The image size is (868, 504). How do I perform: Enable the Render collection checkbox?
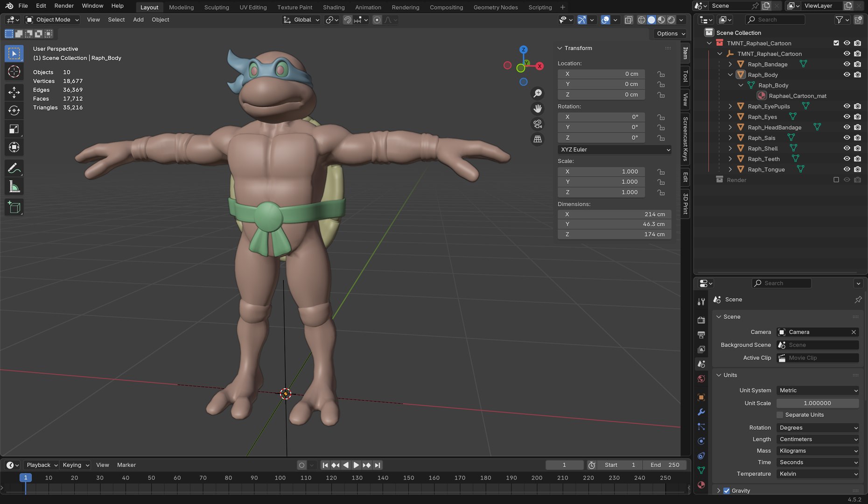point(836,180)
